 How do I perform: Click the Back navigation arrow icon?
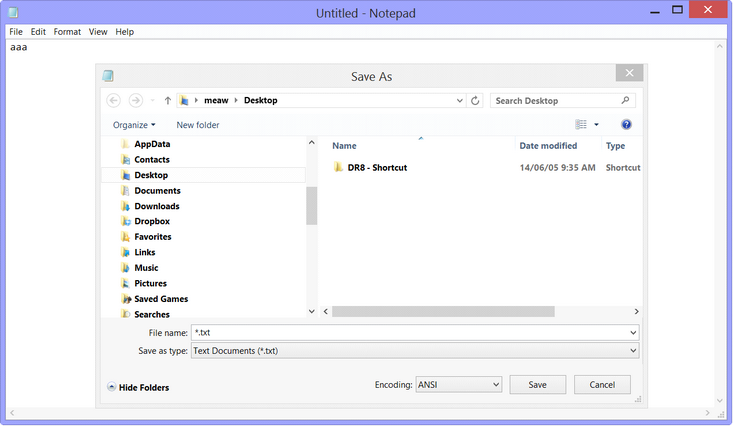[x=113, y=100]
